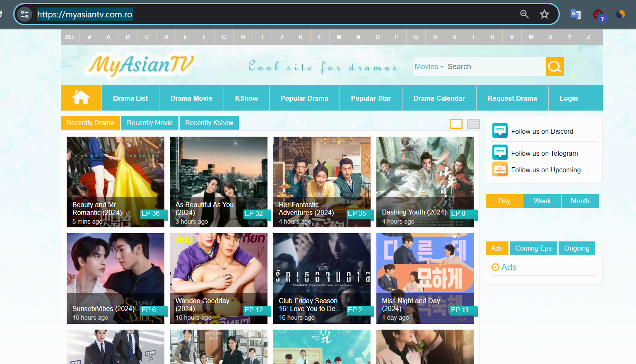Select the Ads tab

pos(497,248)
